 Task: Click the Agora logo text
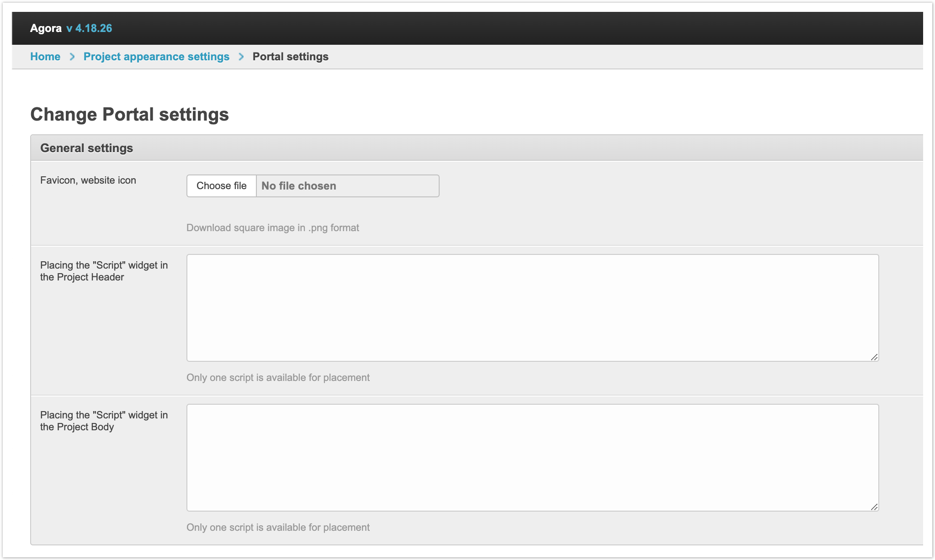coord(46,28)
